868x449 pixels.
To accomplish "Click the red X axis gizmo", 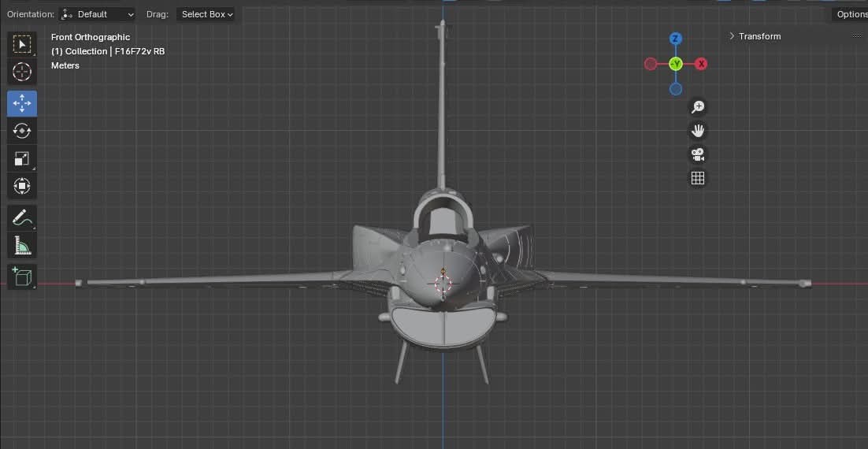I will tap(701, 65).
